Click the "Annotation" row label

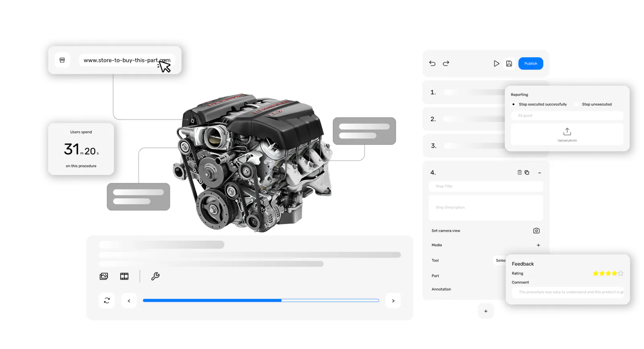(441, 289)
